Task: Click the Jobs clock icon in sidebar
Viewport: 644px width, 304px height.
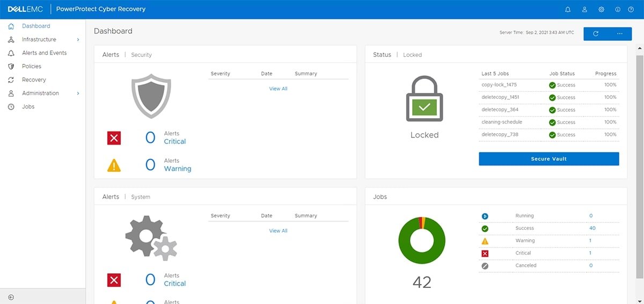Action: pos(11,106)
